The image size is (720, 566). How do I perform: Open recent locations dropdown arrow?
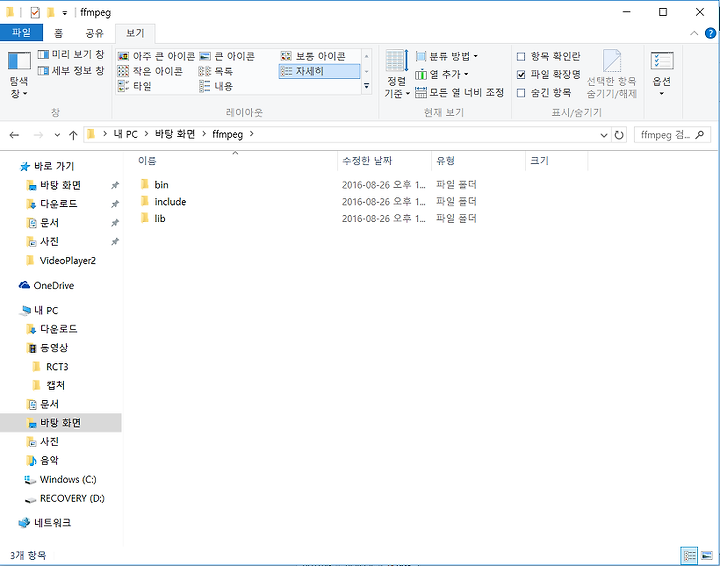coord(57,135)
